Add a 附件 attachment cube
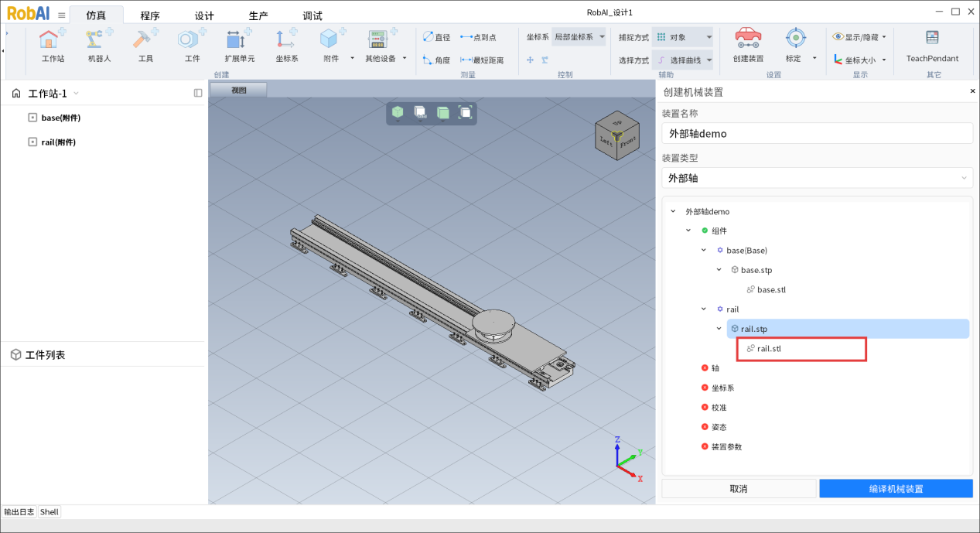The image size is (980, 533). point(330,44)
